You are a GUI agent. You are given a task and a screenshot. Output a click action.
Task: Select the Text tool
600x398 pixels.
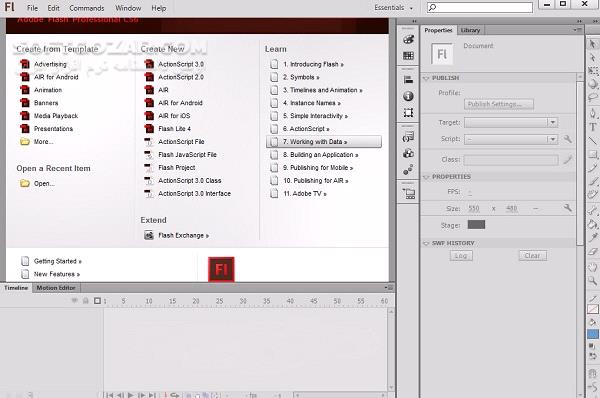tap(593, 127)
